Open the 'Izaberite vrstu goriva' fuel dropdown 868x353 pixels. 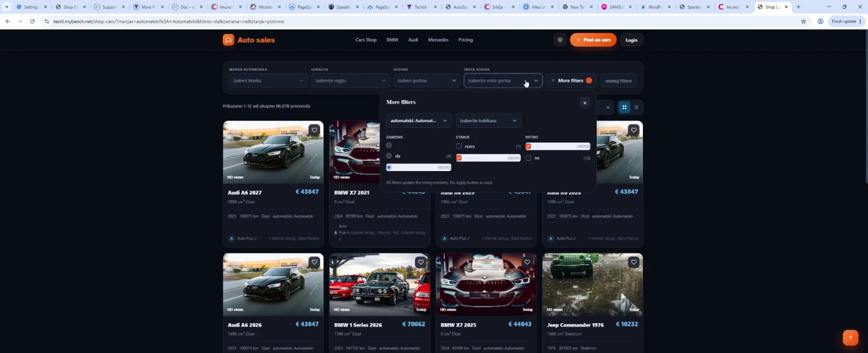[x=503, y=80]
